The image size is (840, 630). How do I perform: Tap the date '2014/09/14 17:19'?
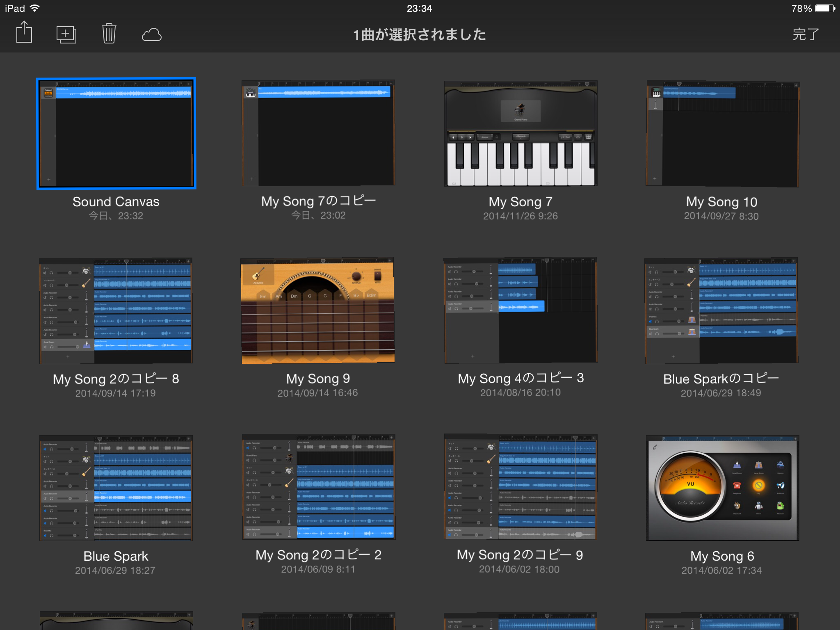116,393
